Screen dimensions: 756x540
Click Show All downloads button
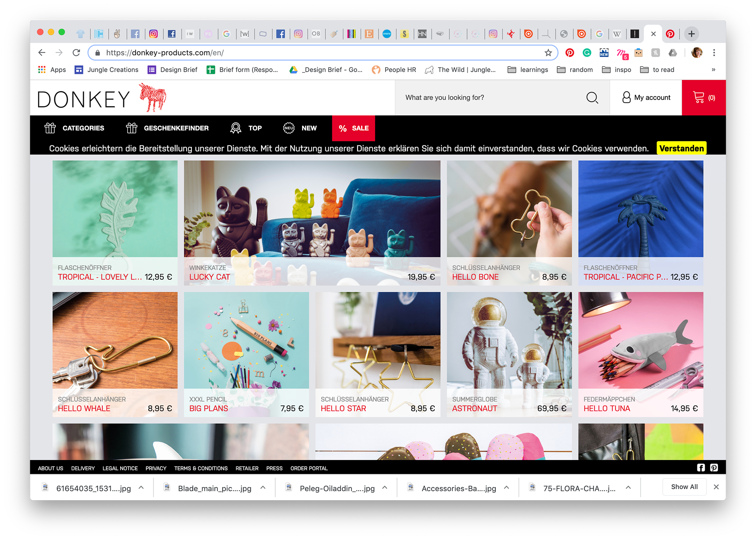[x=684, y=487]
